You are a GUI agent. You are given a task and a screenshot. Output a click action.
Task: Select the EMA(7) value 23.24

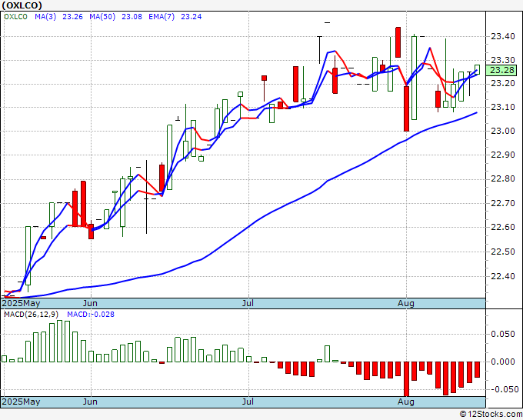[191, 17]
